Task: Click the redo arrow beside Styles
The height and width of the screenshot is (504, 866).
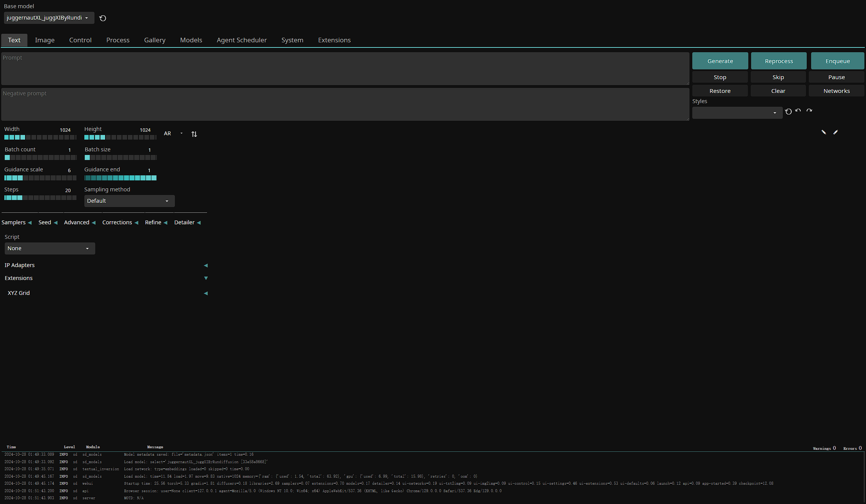Action: click(x=809, y=111)
